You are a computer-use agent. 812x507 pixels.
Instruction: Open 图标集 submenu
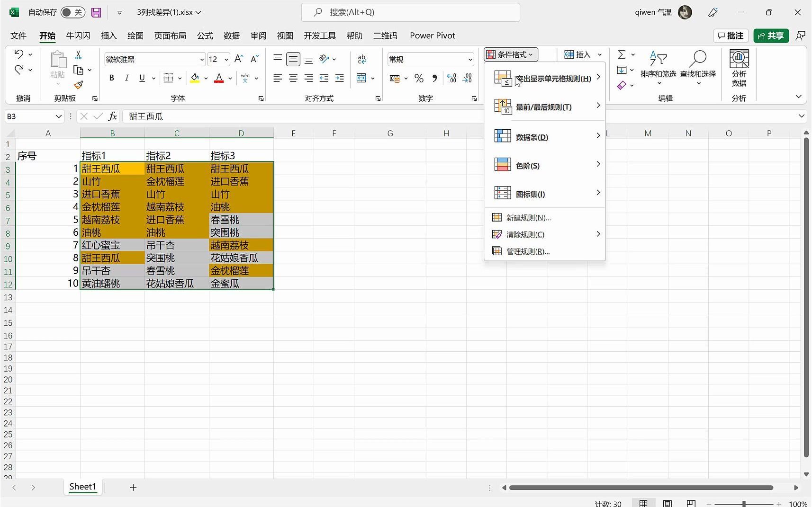tap(545, 194)
